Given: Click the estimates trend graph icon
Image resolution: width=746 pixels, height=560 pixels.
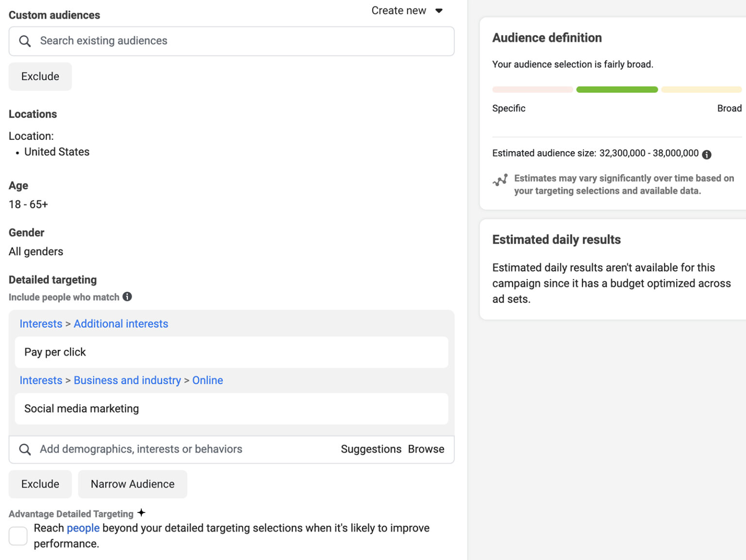Looking at the screenshot, I should click(500, 180).
